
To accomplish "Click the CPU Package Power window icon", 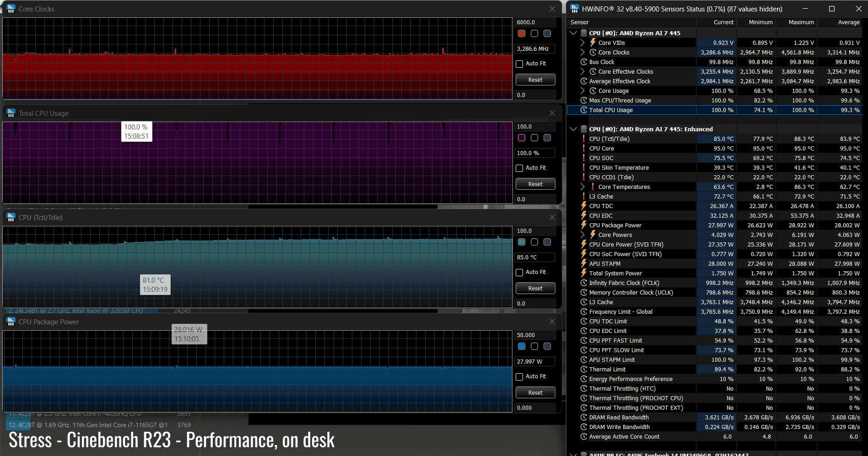I will coord(11,322).
